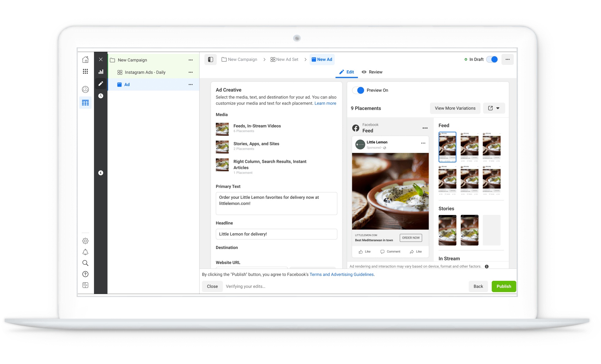Click into the Primary Text field
601x364 pixels.
(276, 203)
